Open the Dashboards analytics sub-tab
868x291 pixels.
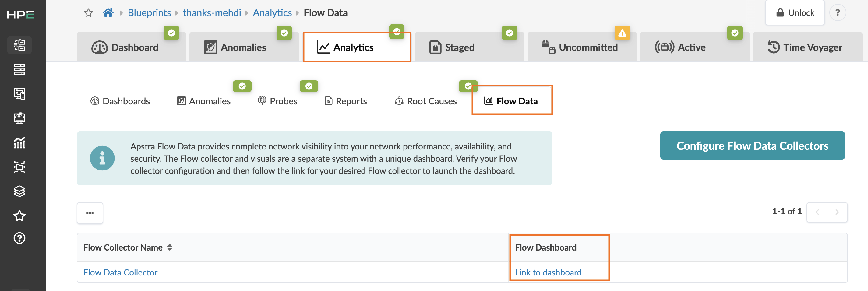[120, 101]
